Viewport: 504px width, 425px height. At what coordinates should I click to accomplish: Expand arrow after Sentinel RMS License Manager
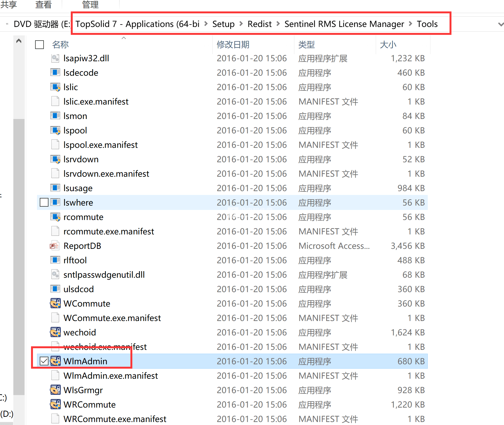pos(411,24)
